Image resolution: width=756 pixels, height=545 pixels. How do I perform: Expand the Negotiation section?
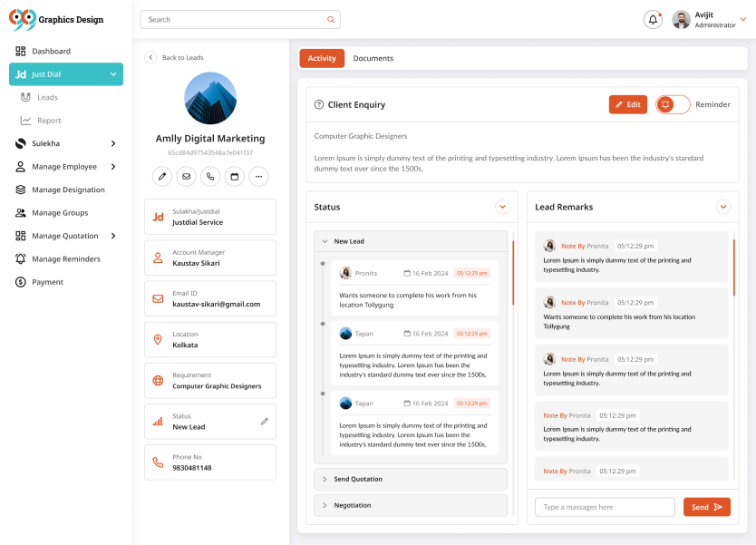[x=325, y=505]
